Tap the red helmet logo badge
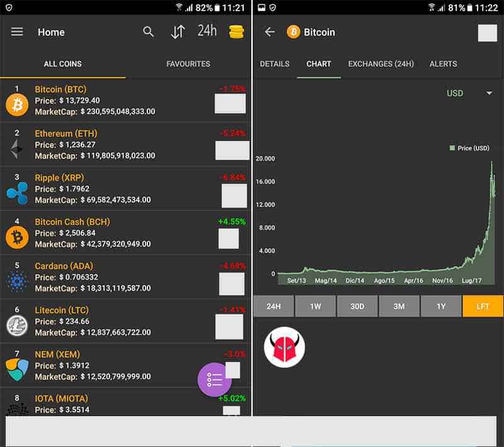The height and width of the screenshot is (447, 504). pyautogui.click(x=285, y=347)
